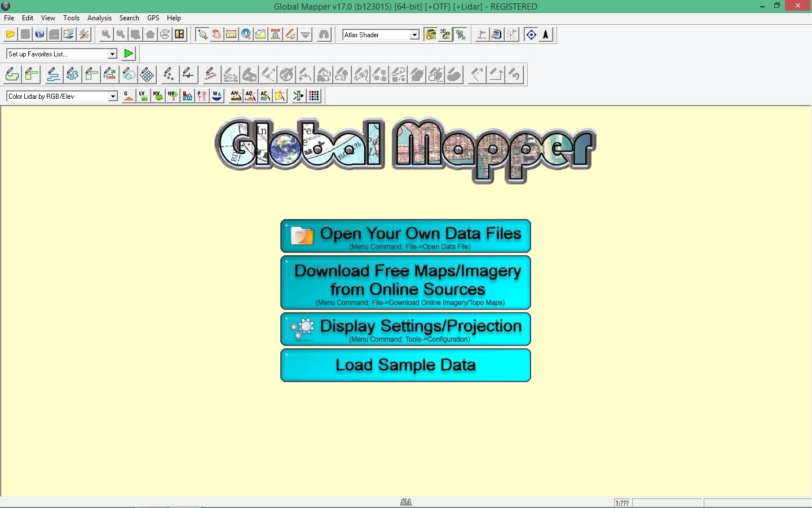Image resolution: width=812 pixels, height=508 pixels.
Task: Click the black north arrow icon
Action: (546, 34)
